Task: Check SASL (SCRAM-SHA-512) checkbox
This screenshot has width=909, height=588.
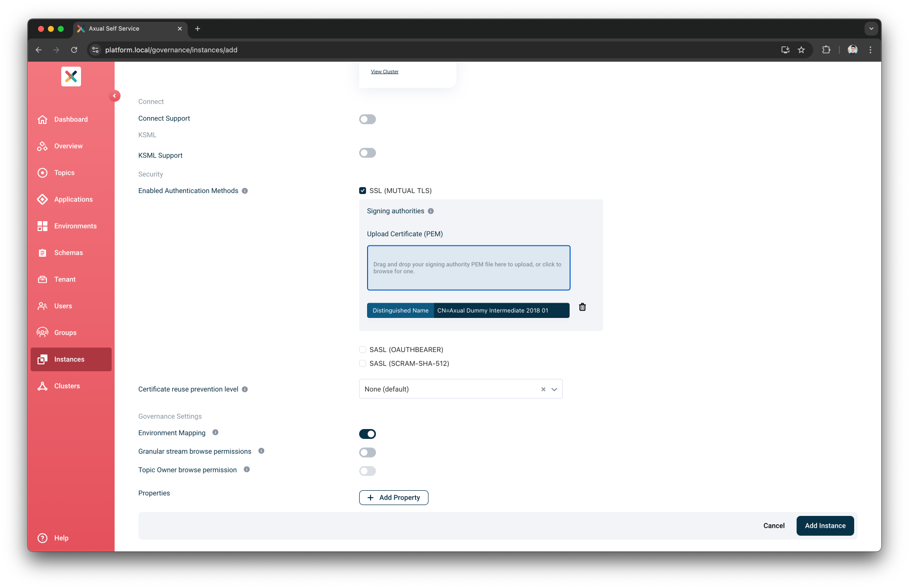Action: point(363,363)
